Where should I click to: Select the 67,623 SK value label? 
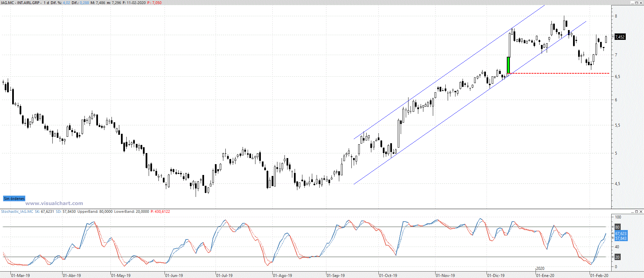coord(621,233)
